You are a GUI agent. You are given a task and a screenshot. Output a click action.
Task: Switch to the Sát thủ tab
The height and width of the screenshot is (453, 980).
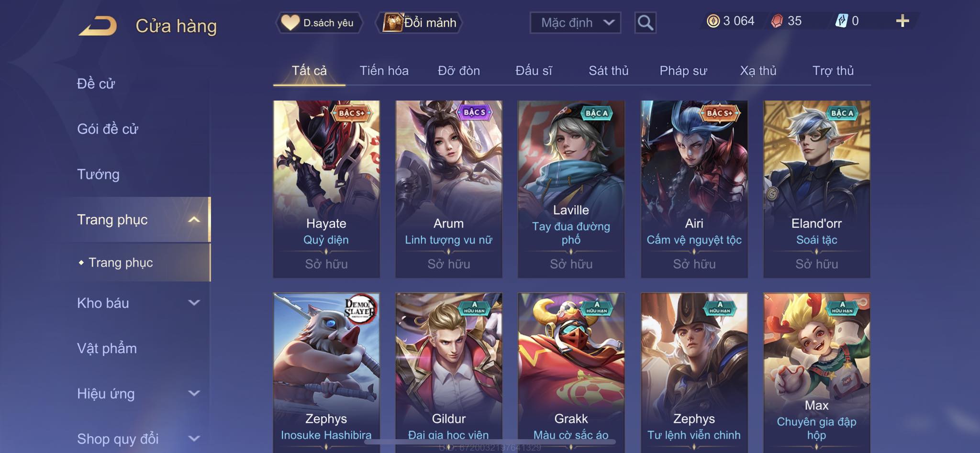[608, 71]
